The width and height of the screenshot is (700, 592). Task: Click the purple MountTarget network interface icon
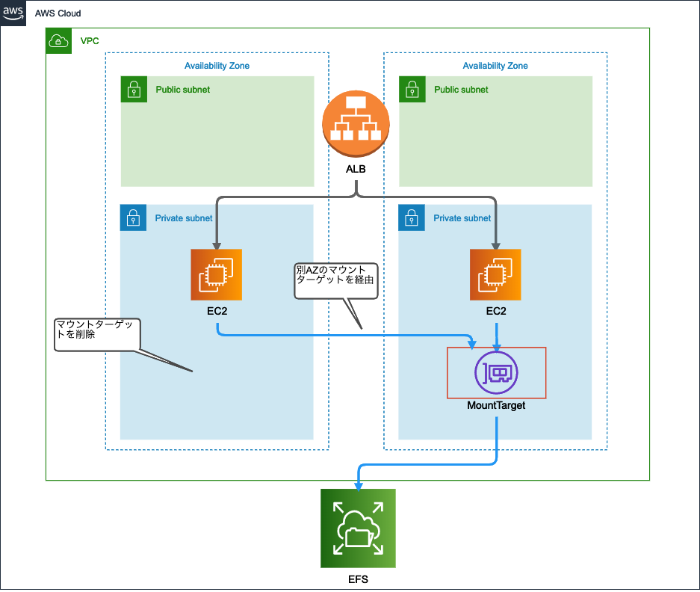496,373
